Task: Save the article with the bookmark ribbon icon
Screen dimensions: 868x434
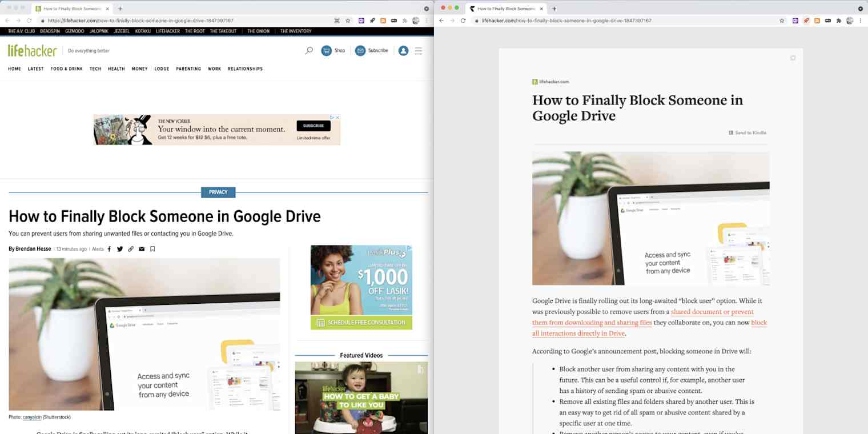Action: (x=152, y=248)
